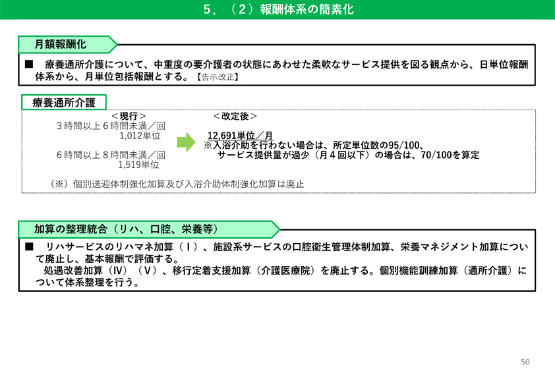The width and height of the screenshot is (555, 392).
Task: Select the ＜改定後＞ column header
Action: coord(235,116)
